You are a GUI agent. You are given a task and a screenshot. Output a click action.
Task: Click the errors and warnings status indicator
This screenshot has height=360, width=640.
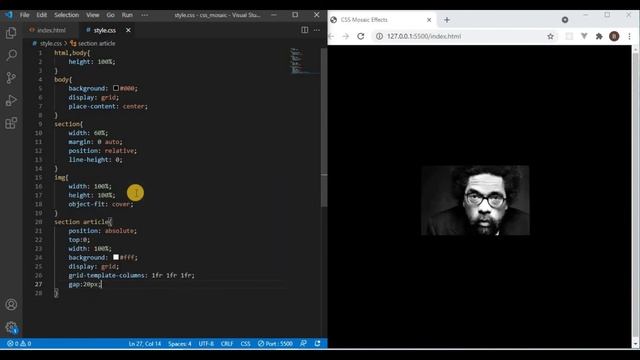coord(19,344)
